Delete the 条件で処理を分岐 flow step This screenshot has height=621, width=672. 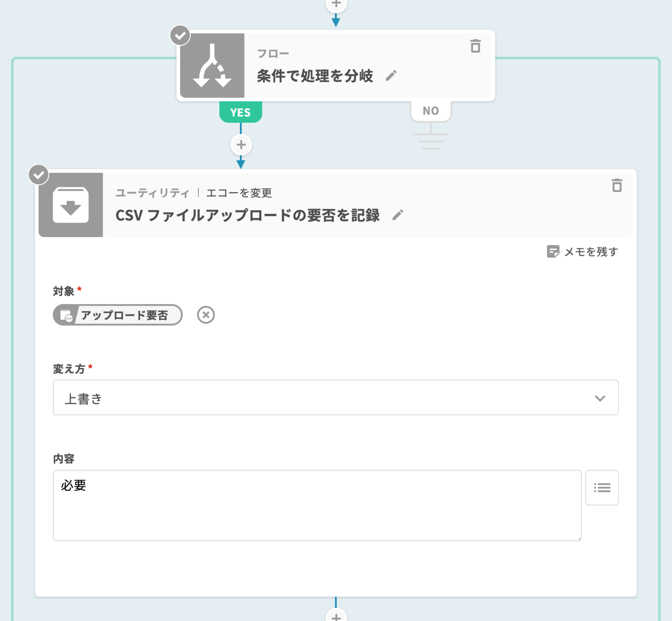[475, 46]
